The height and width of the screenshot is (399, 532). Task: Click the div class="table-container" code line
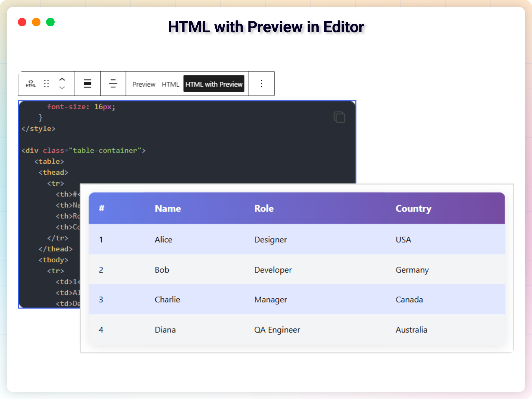[83, 150]
